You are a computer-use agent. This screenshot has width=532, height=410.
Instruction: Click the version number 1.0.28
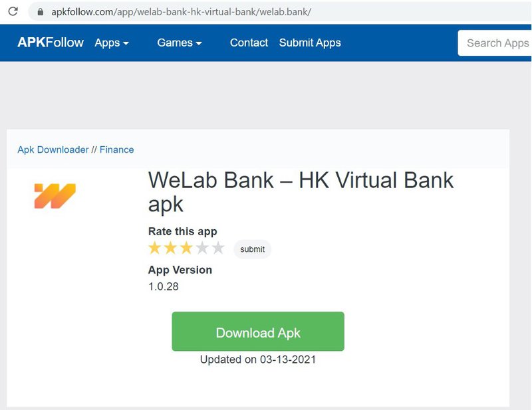164,286
